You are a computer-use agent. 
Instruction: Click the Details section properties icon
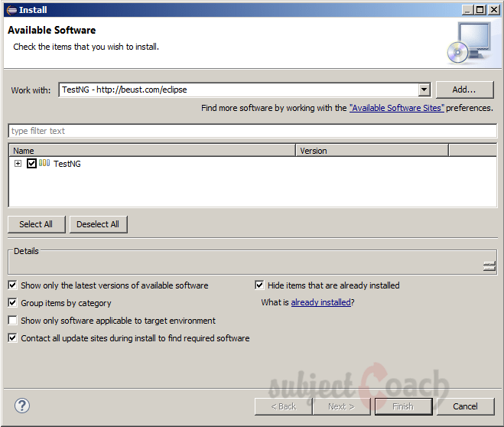(x=489, y=266)
